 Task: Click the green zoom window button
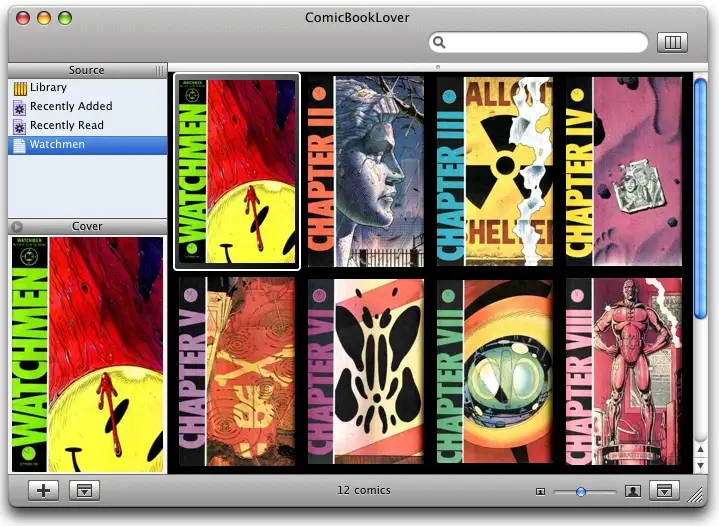[x=65, y=18]
